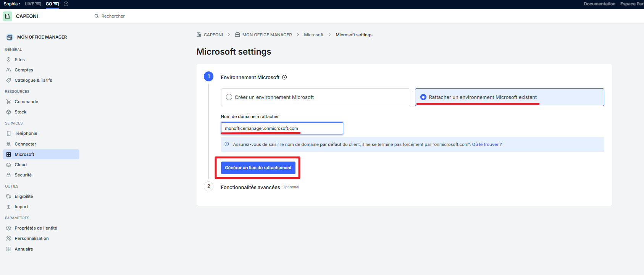Click the CAPEONI name in the header
The height and width of the screenshot is (275, 644).
coord(27,16)
